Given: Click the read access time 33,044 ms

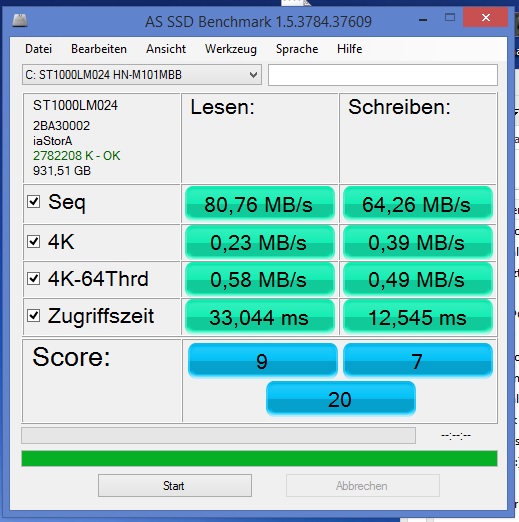Looking at the screenshot, I should [260, 317].
